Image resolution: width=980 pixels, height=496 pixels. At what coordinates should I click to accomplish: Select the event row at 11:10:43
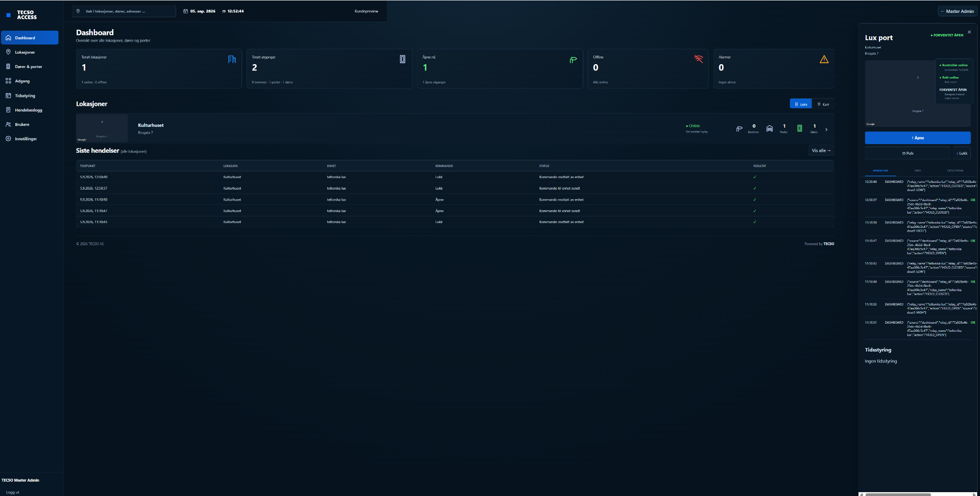(x=455, y=222)
